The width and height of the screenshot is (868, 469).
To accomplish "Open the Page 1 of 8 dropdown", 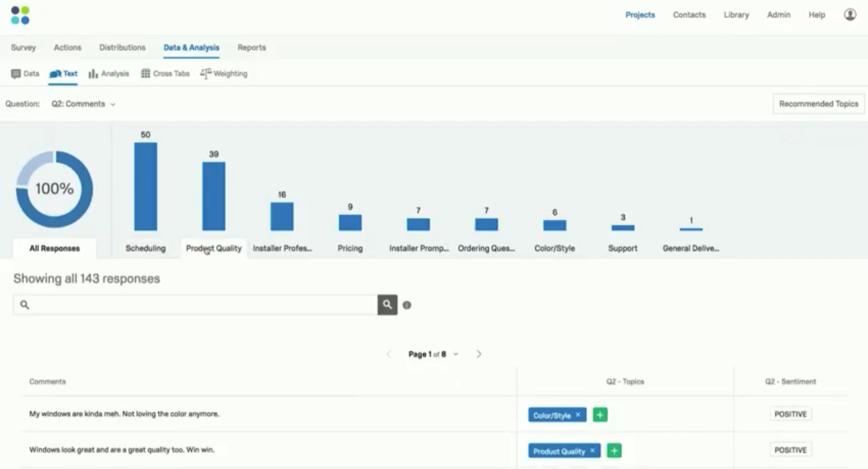I will pyautogui.click(x=434, y=354).
